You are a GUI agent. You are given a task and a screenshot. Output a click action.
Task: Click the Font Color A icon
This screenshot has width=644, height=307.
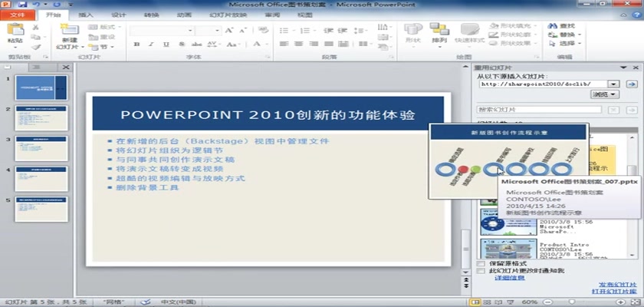[257, 44]
